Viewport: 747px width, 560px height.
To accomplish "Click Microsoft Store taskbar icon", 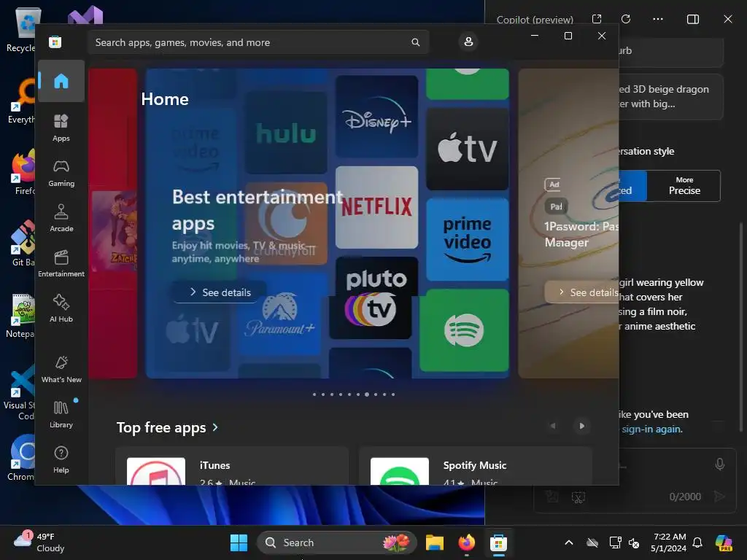I will pyautogui.click(x=498, y=542).
